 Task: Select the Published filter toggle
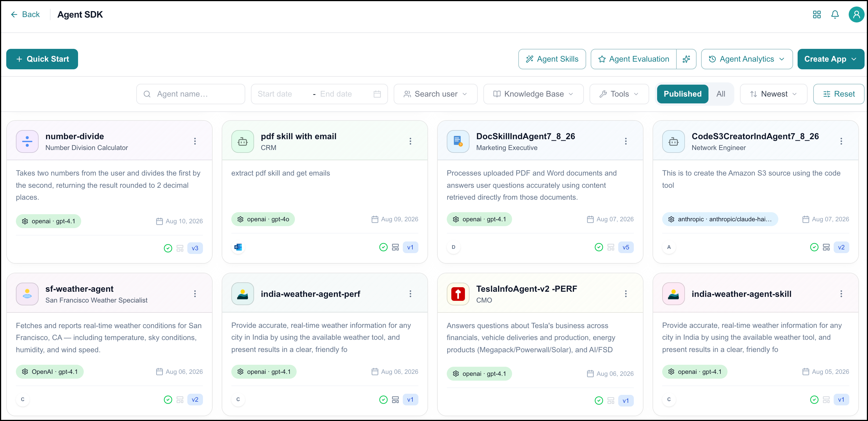682,94
